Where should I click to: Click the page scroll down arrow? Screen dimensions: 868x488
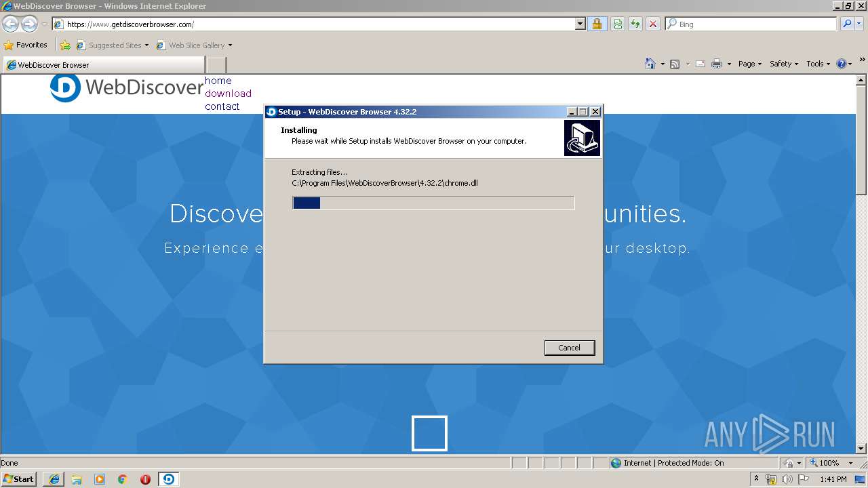[x=862, y=448]
